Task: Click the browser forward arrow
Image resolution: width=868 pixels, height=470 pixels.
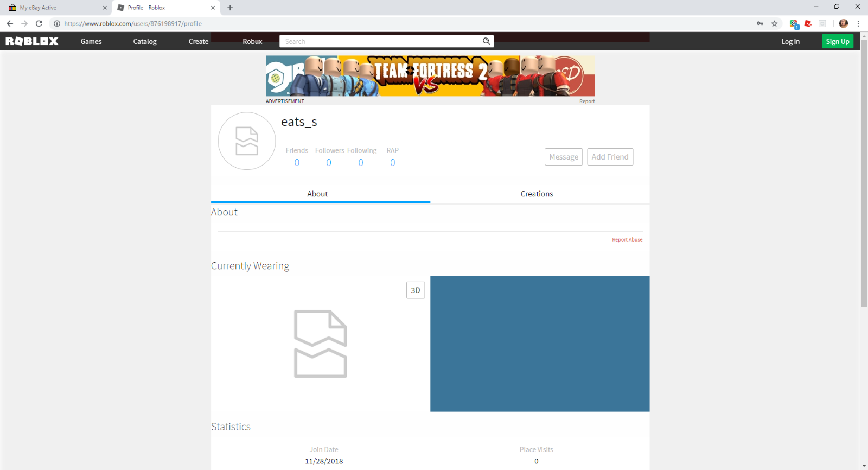Action: point(24,23)
